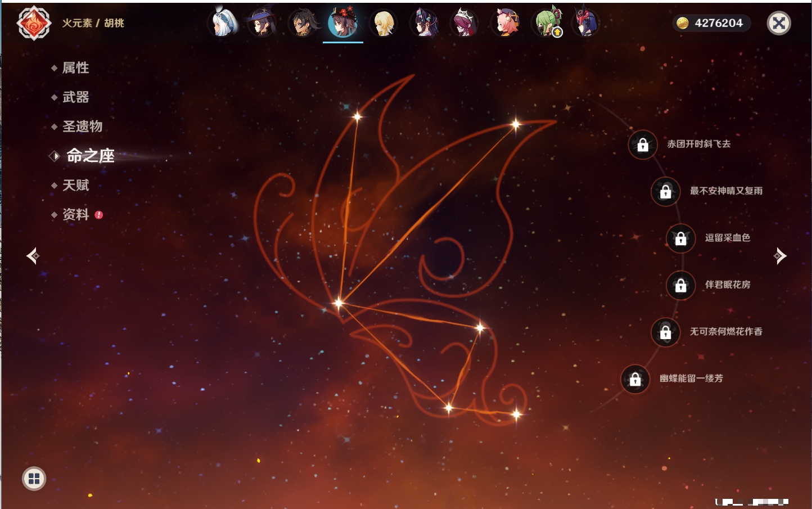The height and width of the screenshot is (509, 812).
Task: Select Yun Jin's portrait with floral hair ornaments
Action: coord(424,23)
